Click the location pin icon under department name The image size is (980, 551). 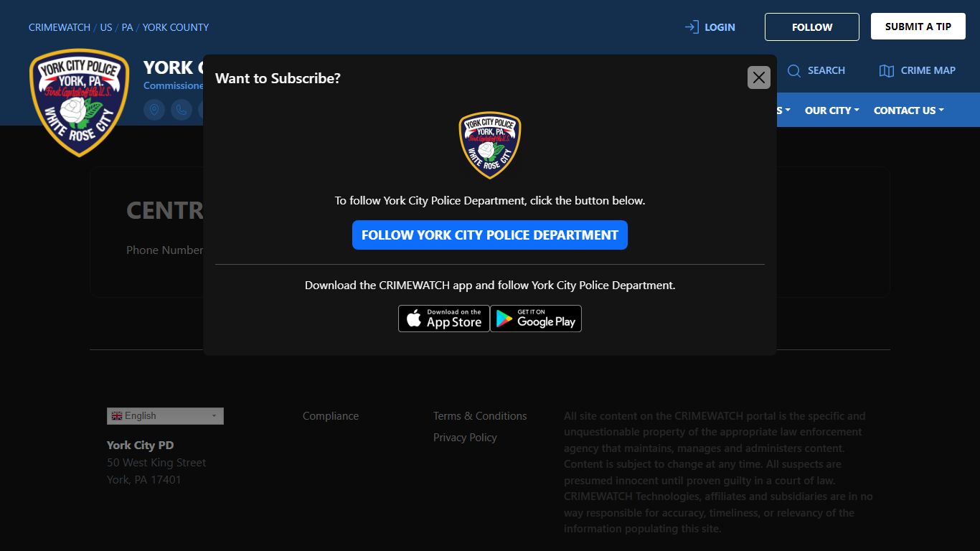click(x=154, y=110)
